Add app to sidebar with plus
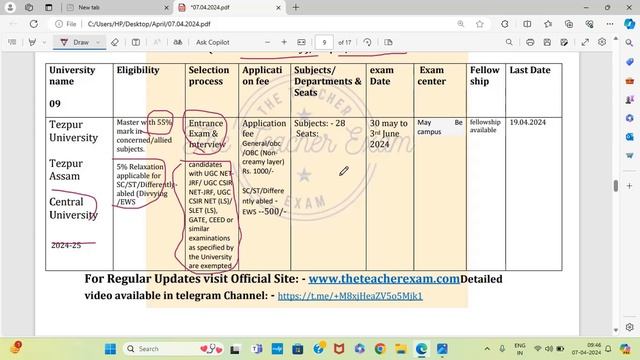The image size is (640, 360). coord(629,186)
